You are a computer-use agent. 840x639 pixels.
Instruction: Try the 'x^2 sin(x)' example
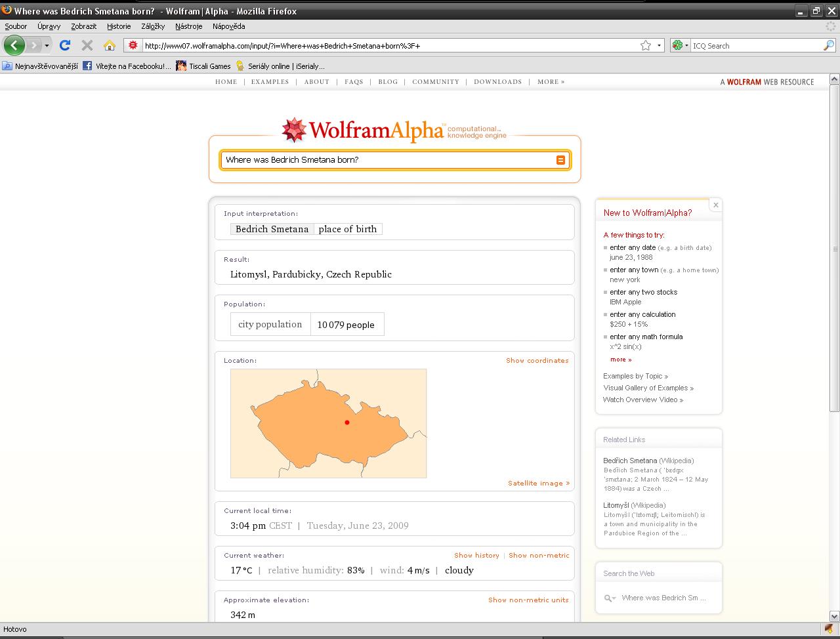[x=625, y=346]
